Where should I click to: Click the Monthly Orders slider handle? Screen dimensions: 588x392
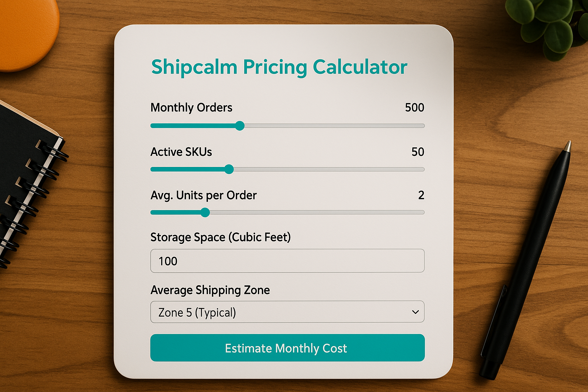[240, 126]
